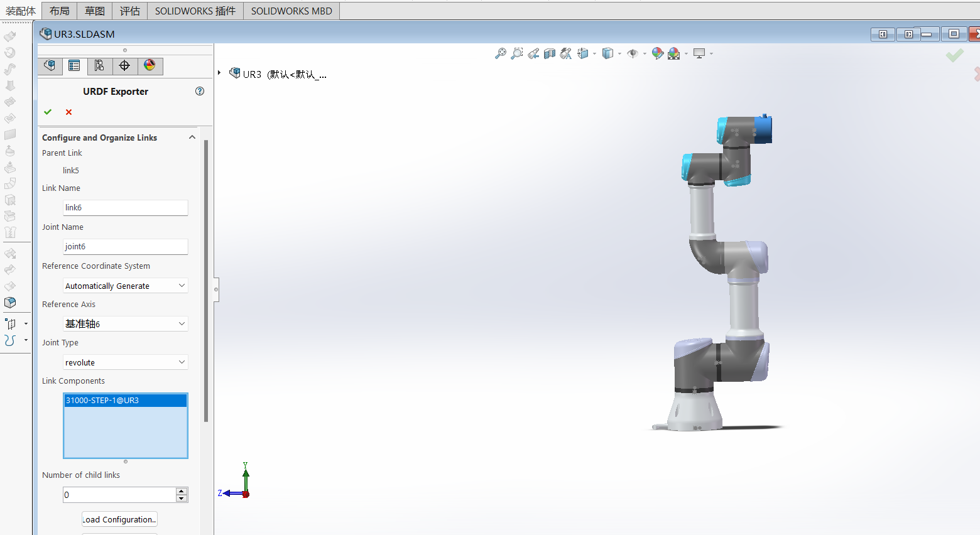Expand the UR3 tree node arrow
The width and height of the screenshot is (980, 535).
click(x=219, y=73)
